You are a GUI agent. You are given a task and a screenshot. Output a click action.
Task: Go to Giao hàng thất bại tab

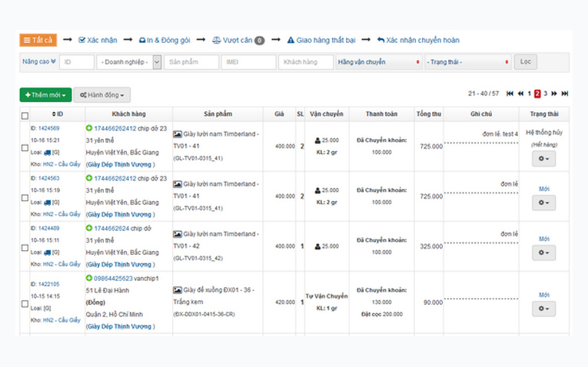coord(321,40)
